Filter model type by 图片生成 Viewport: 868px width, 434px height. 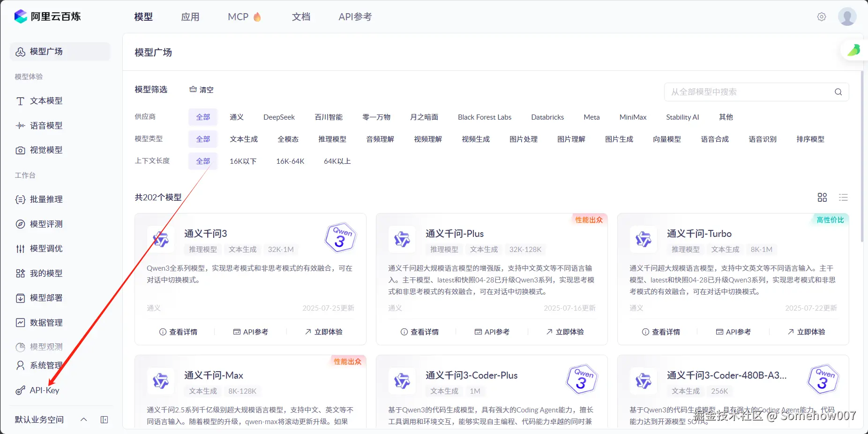coord(619,139)
